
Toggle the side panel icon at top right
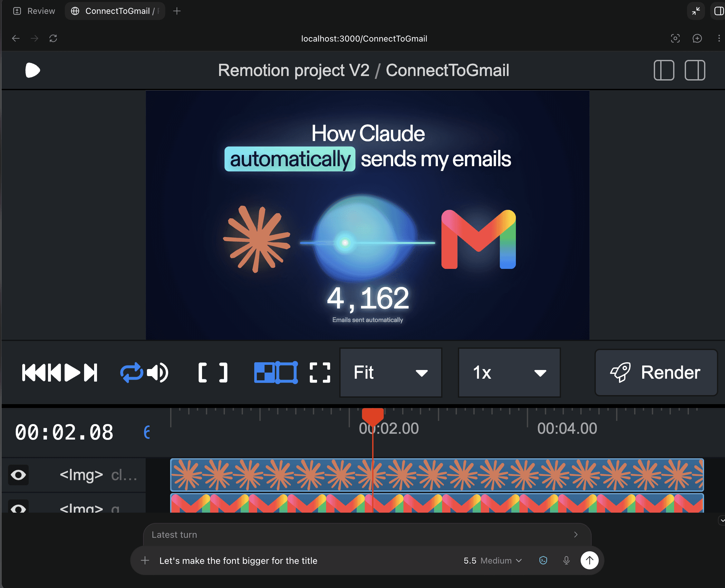(719, 11)
